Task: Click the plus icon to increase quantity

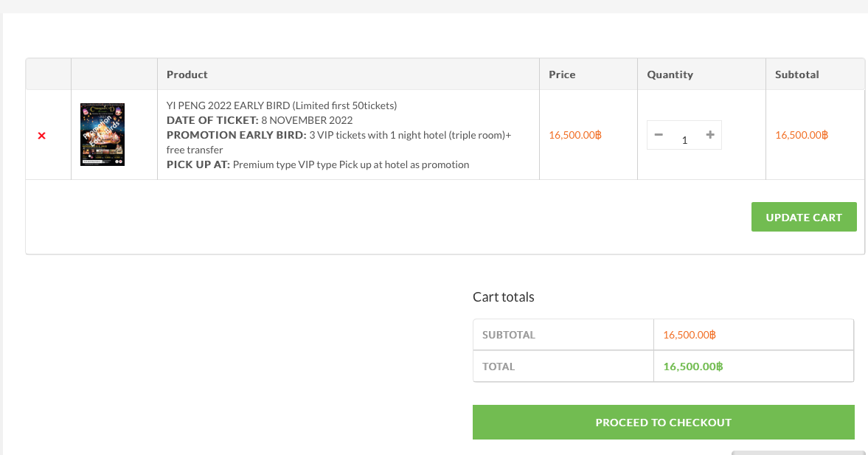Action: coord(709,135)
